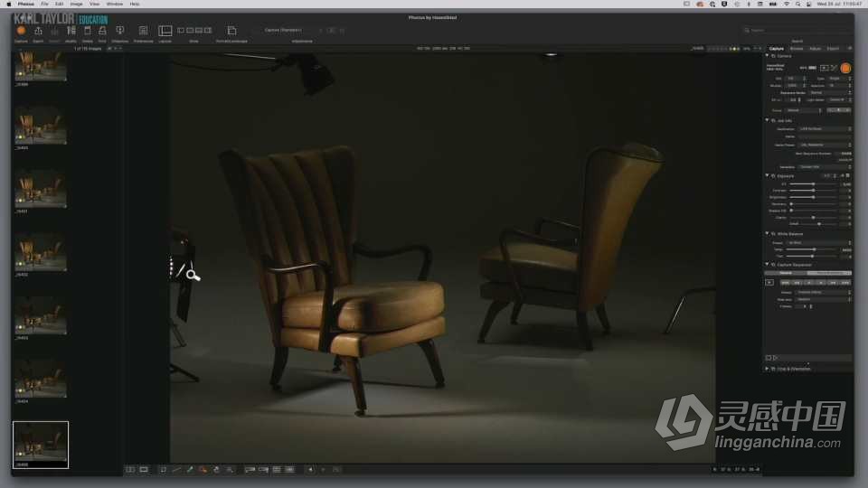The width and height of the screenshot is (868, 488).
Task: Adjust the Exposure EV slider
Action: (813, 183)
